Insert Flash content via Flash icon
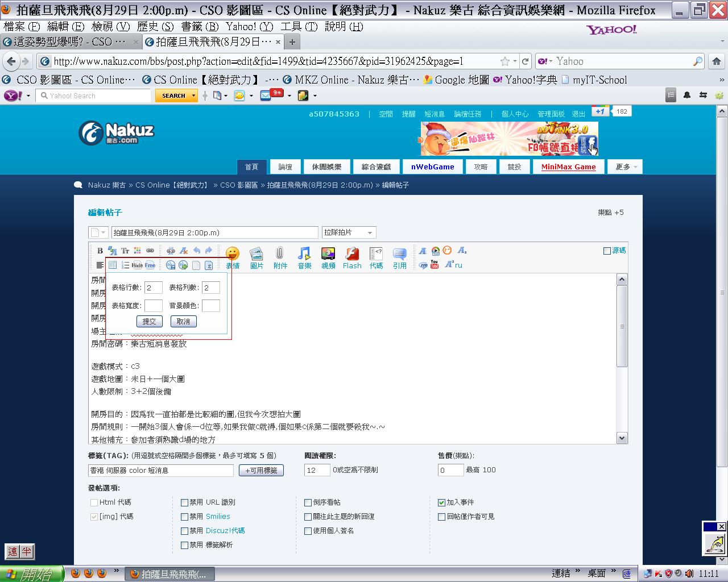728x582 pixels. coord(352,257)
